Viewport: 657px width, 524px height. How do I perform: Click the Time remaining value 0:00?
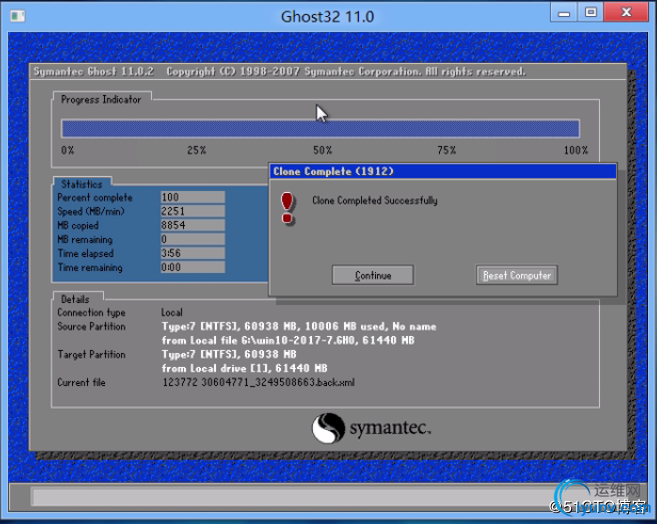coord(193,267)
